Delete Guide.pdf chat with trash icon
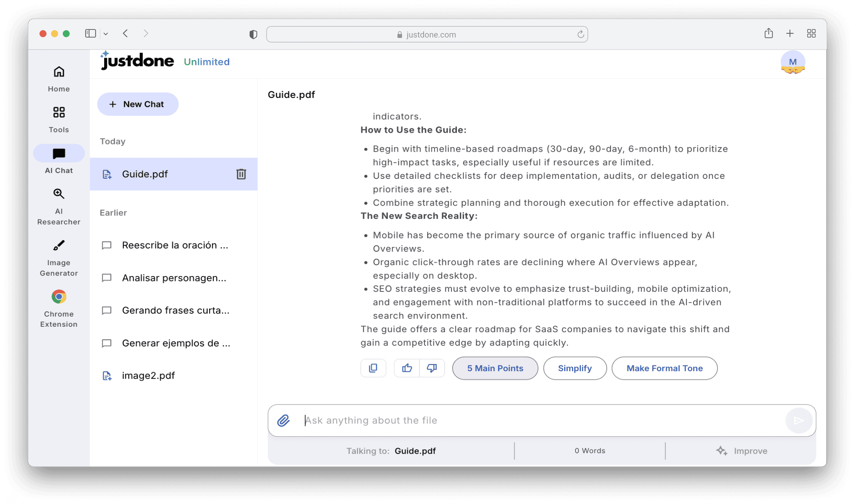 tap(241, 174)
